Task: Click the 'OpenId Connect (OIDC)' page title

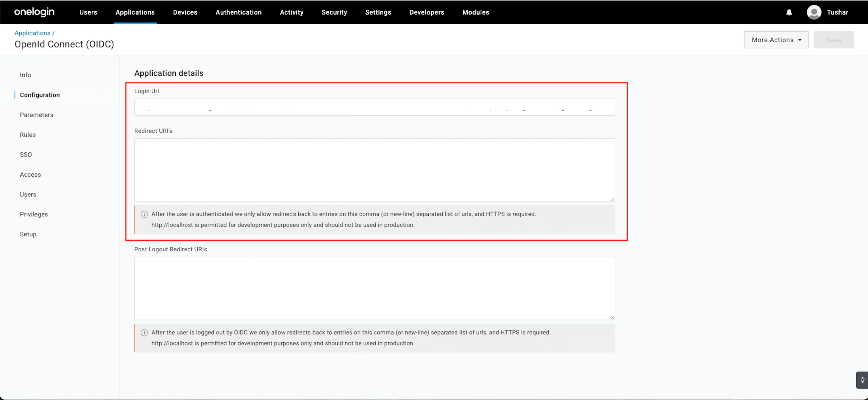Action: (64, 44)
